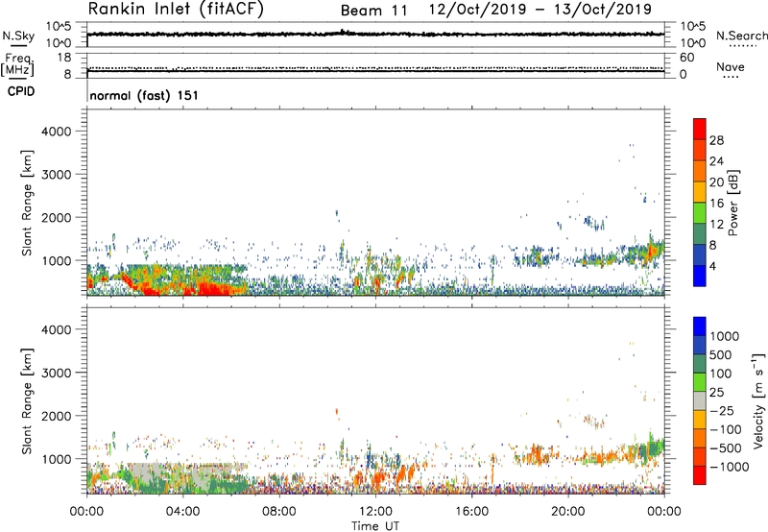Select the dark green 100–500 Velocity swatch
Screen dimensions: 768x532
700,364
